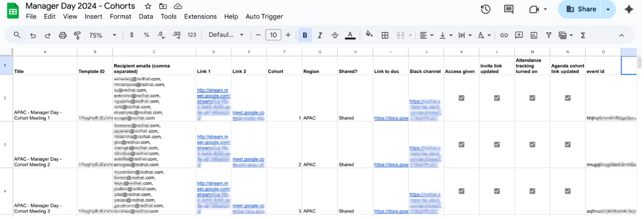Redo the last action
Image resolution: width=644 pixels, height=219 pixels.
(48, 35)
